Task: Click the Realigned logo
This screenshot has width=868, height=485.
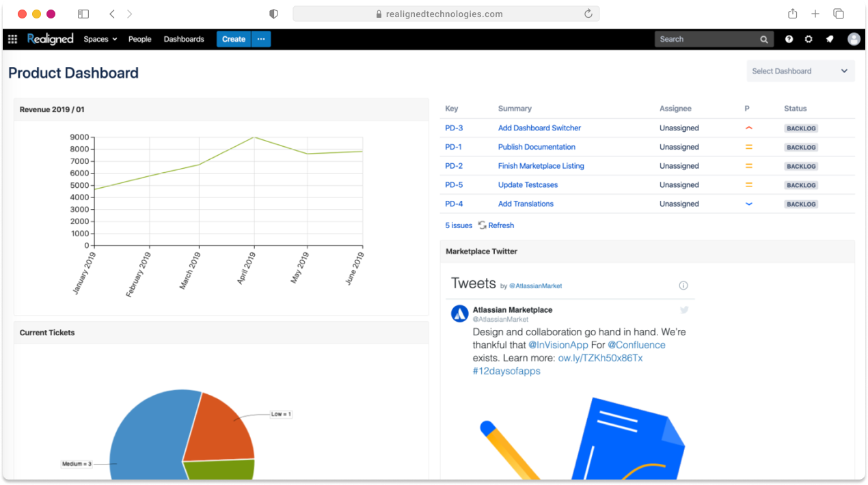Action: coord(50,39)
